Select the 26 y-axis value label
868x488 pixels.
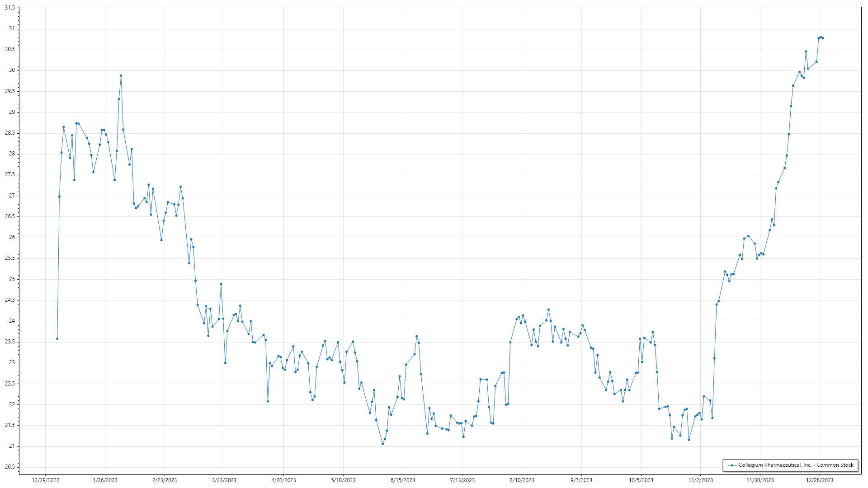[12, 238]
